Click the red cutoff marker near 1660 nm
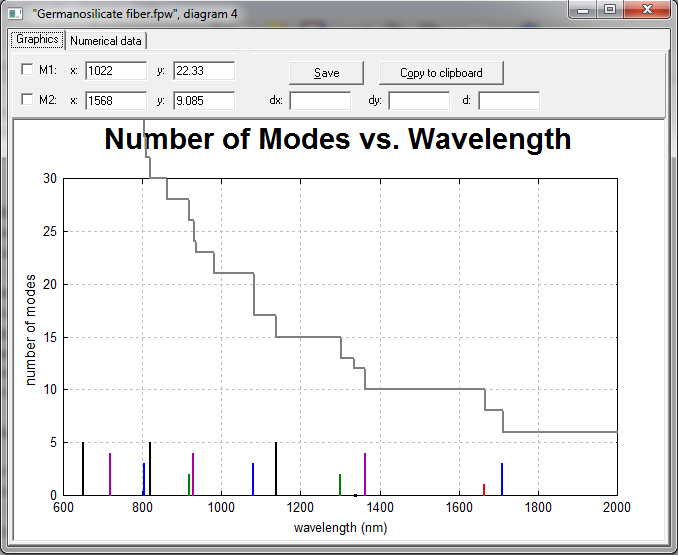The height and width of the screenshot is (555, 678). [484, 490]
